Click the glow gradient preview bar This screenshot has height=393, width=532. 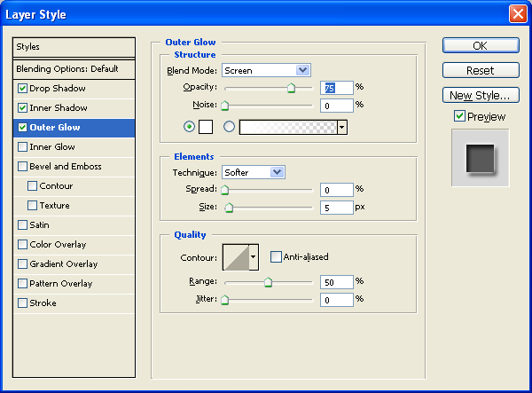[288, 127]
